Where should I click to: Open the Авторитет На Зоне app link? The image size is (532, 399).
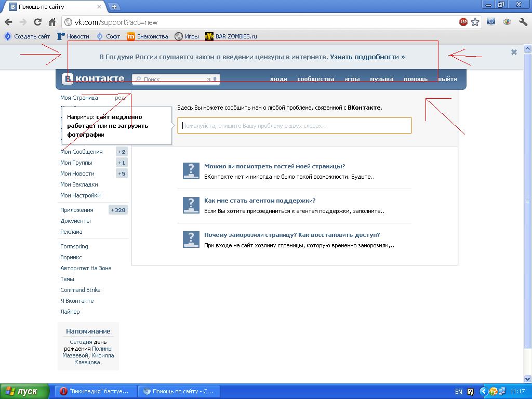click(x=86, y=268)
